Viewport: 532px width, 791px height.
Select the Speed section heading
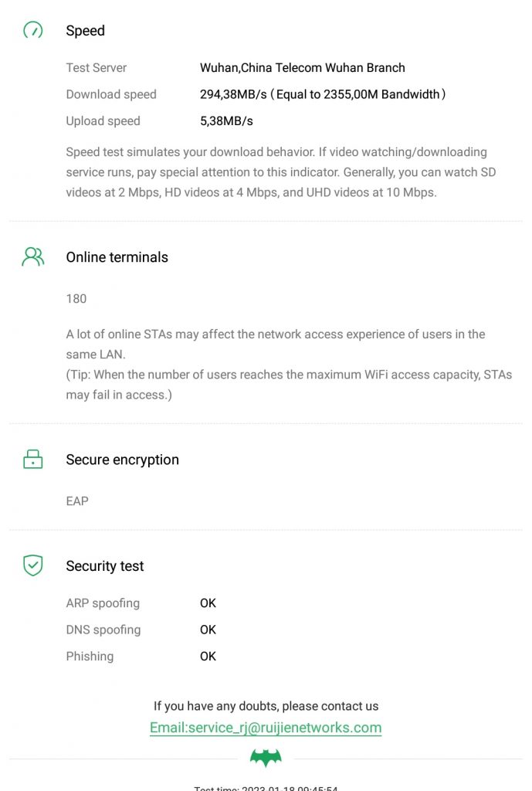[85, 31]
